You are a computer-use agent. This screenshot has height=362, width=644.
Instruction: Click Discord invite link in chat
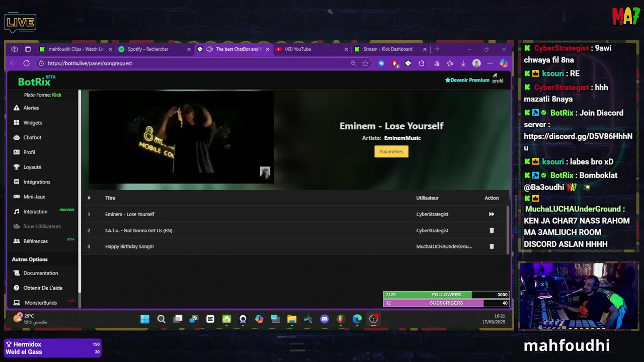(578, 142)
